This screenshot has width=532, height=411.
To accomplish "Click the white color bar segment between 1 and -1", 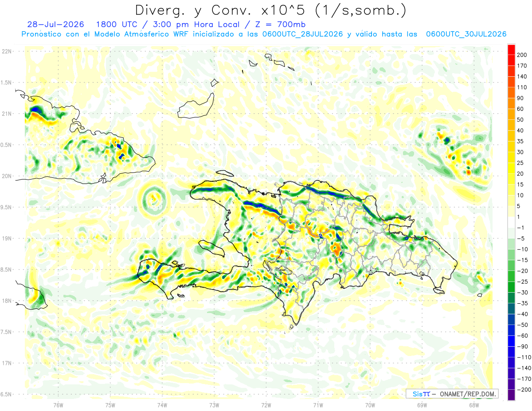I will [511, 222].
